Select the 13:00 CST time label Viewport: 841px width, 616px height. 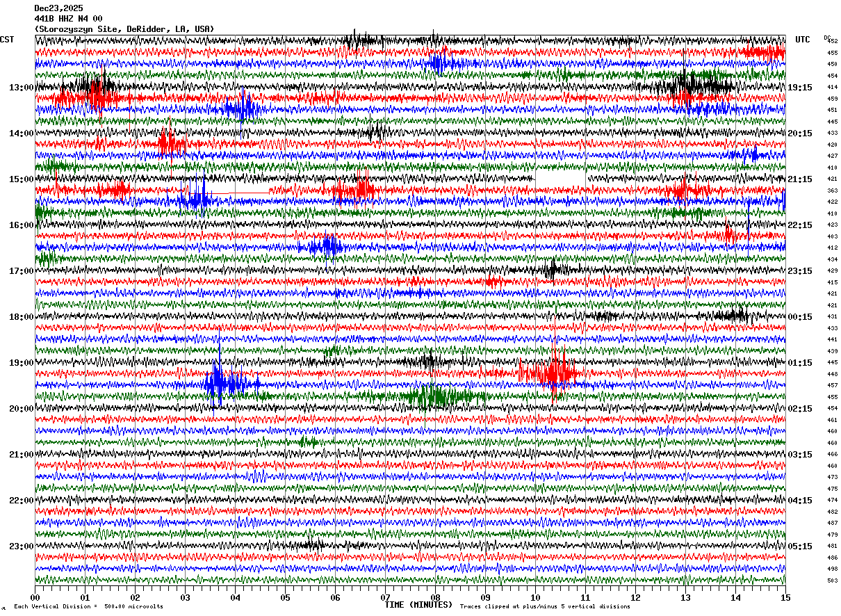(x=22, y=88)
